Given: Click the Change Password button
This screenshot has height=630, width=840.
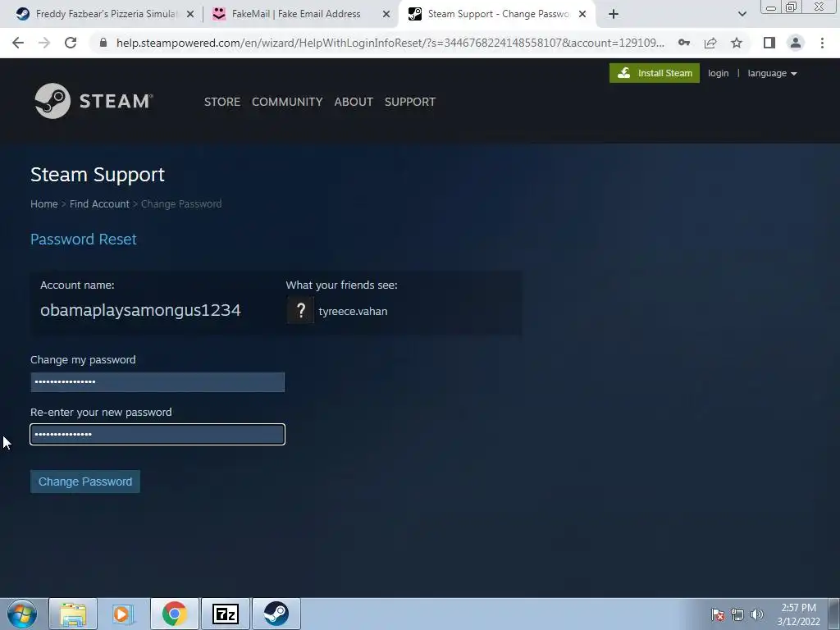Looking at the screenshot, I should [x=85, y=482].
